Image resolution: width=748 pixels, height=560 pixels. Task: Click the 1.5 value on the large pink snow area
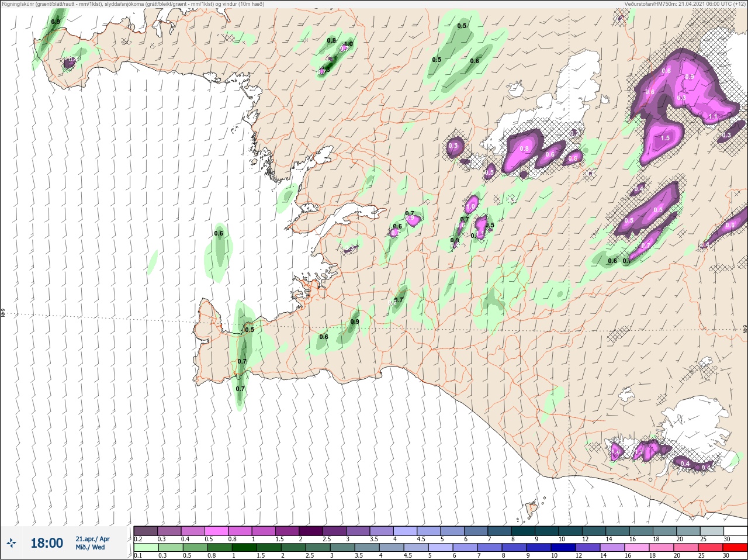pos(665,139)
